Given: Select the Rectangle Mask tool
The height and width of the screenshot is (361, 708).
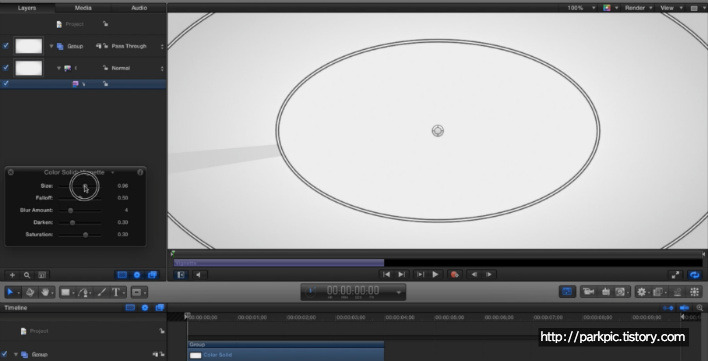Looking at the screenshot, I should (137, 292).
